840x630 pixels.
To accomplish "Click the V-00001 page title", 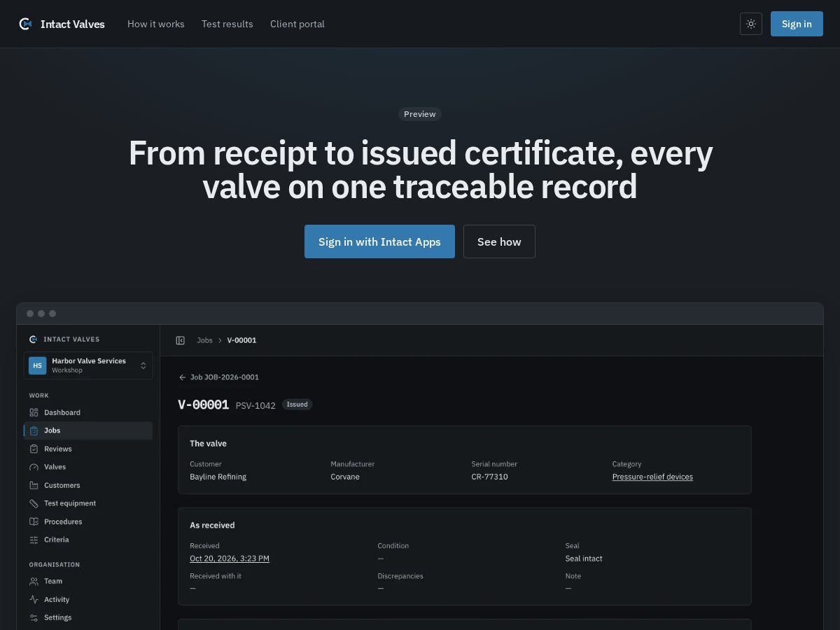I will tap(203, 405).
